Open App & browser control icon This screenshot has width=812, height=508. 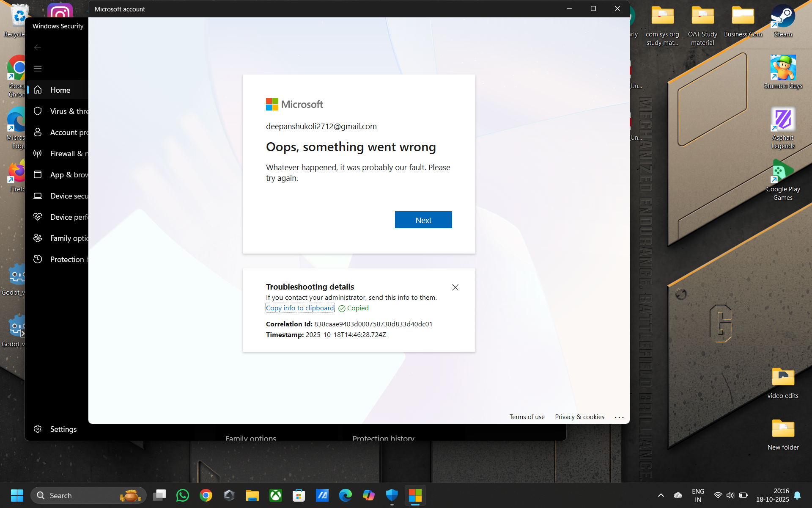(x=38, y=174)
